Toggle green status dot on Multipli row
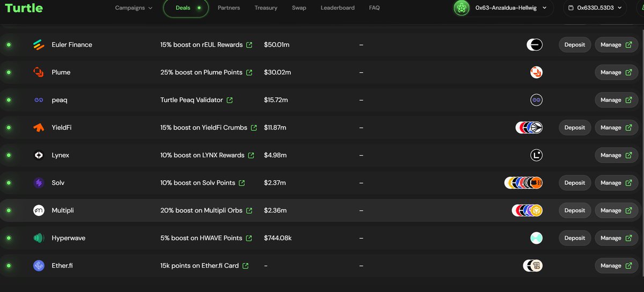Viewport: 644px width, 292px height. pos(9,211)
